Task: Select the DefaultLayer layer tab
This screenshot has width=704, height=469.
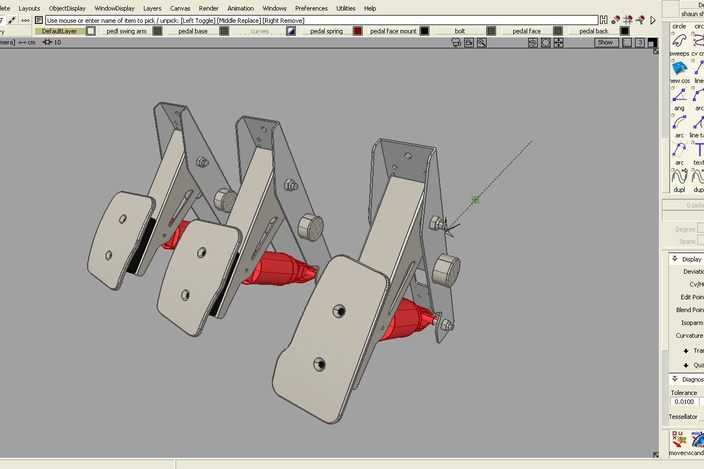Action: (x=60, y=31)
